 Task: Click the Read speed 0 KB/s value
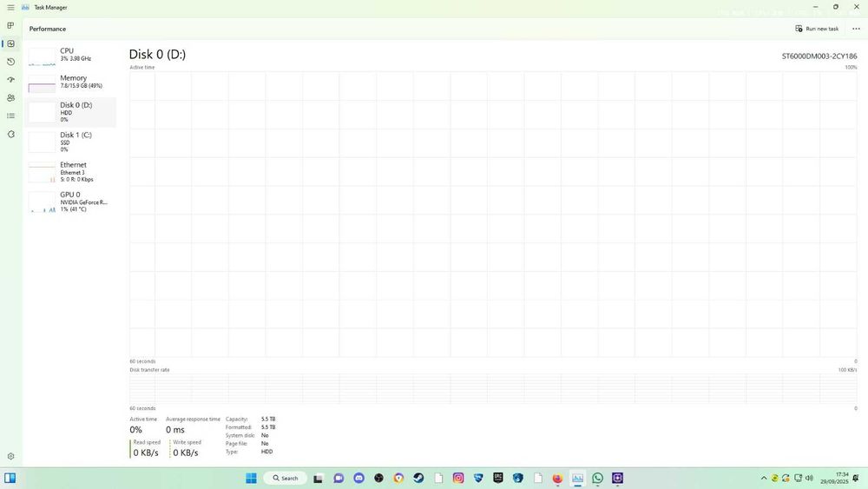(x=146, y=453)
